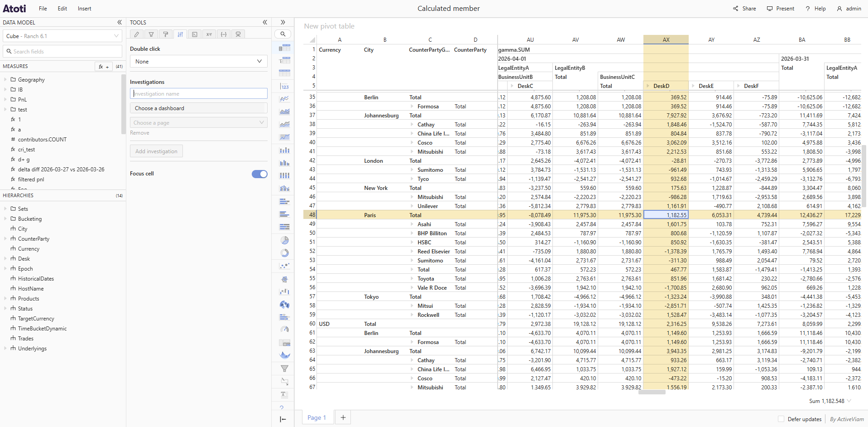Expand the DeskD column header
The height and width of the screenshot is (427, 868).
coord(648,86)
